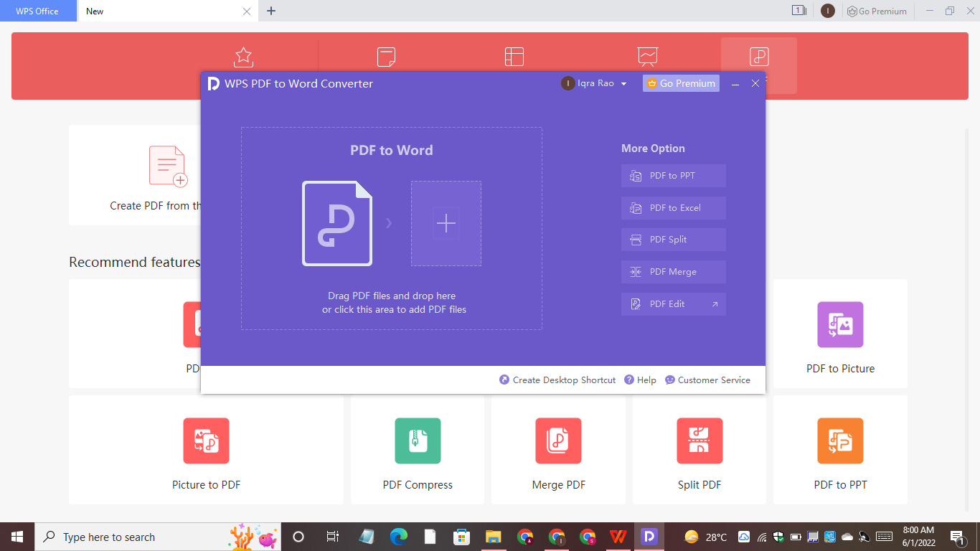Open Help in the converter footer

point(641,380)
